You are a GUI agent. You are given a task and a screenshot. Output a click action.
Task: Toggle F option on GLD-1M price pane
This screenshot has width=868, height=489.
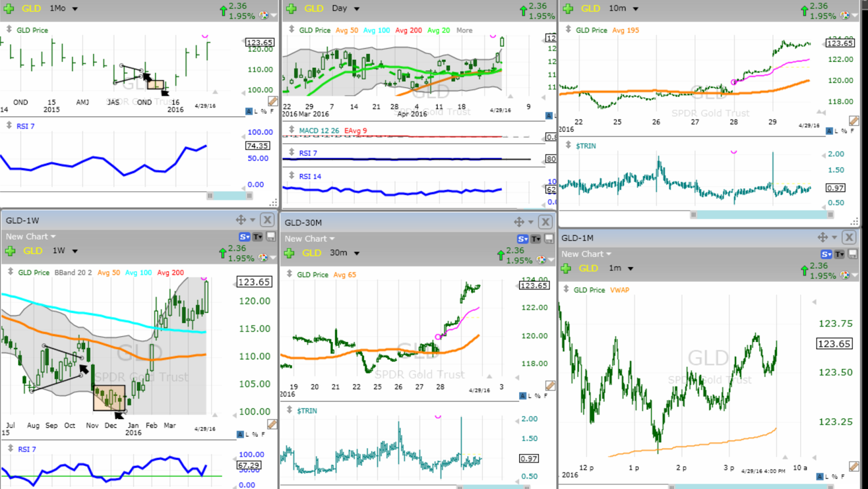coord(843,477)
